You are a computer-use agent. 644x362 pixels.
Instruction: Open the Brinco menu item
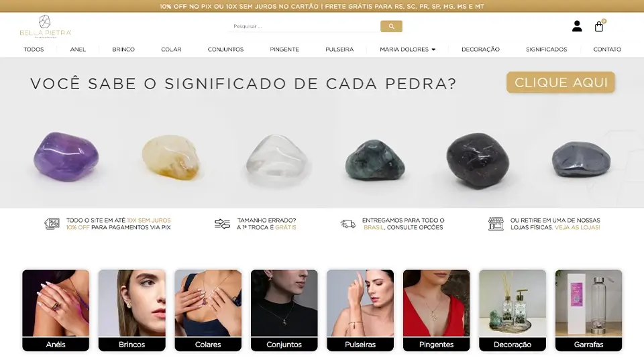(123, 49)
